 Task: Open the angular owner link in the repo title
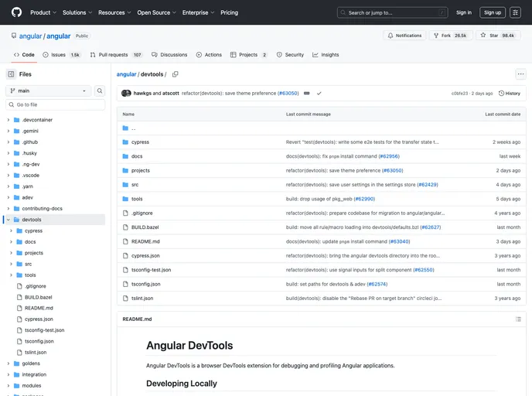pyautogui.click(x=30, y=36)
